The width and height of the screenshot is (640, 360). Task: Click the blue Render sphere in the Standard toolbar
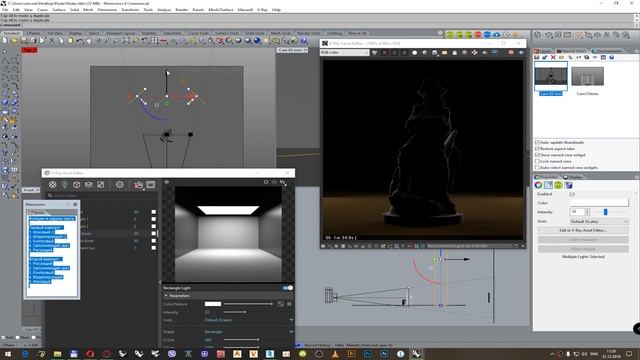click(x=257, y=40)
